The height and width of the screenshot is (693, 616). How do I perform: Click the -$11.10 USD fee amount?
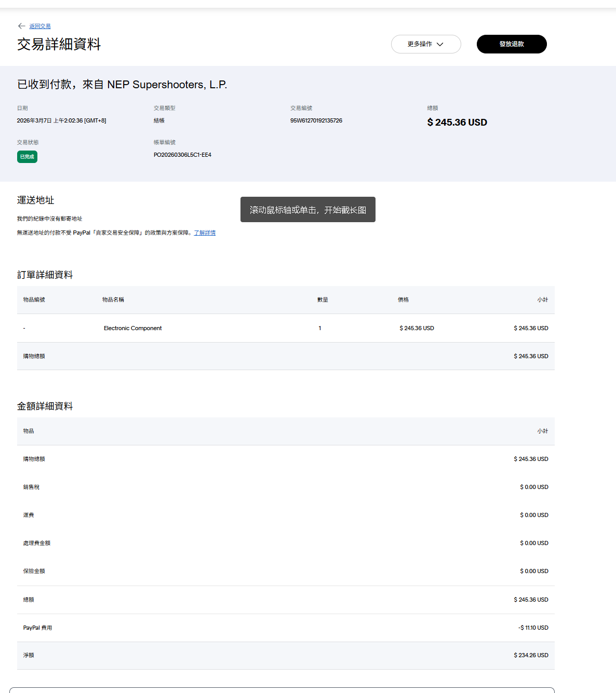point(533,628)
